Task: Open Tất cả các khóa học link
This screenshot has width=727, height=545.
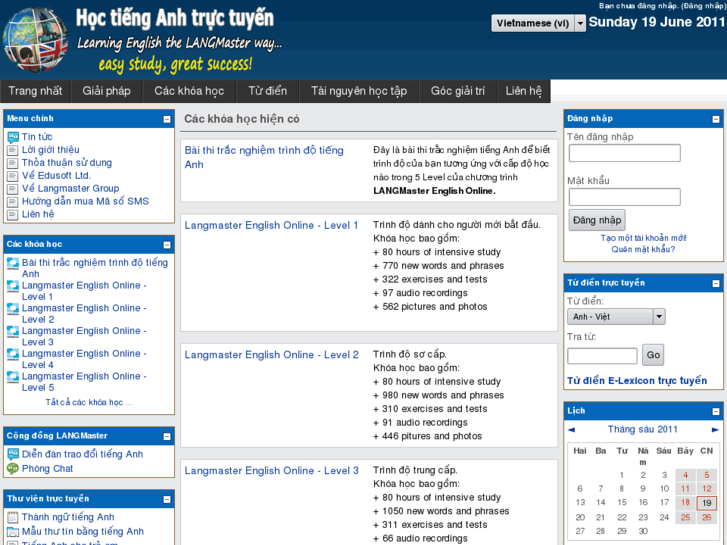Action: pyautogui.click(x=89, y=403)
